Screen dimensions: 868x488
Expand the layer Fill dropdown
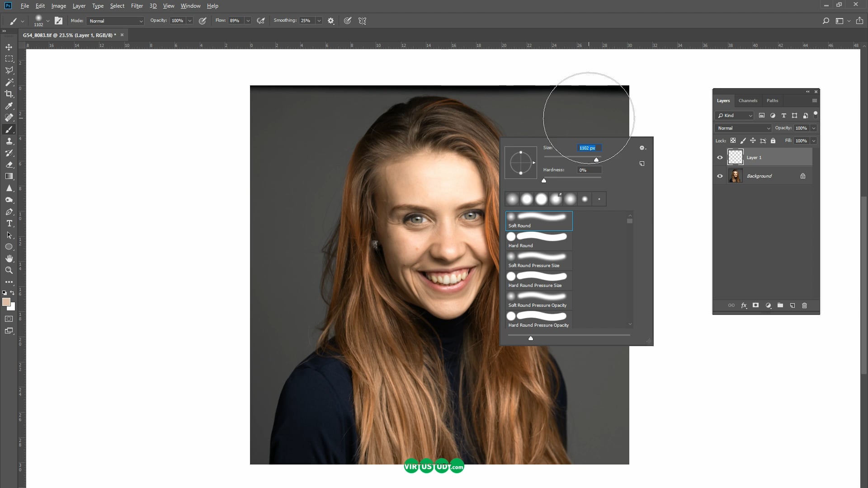pyautogui.click(x=814, y=141)
